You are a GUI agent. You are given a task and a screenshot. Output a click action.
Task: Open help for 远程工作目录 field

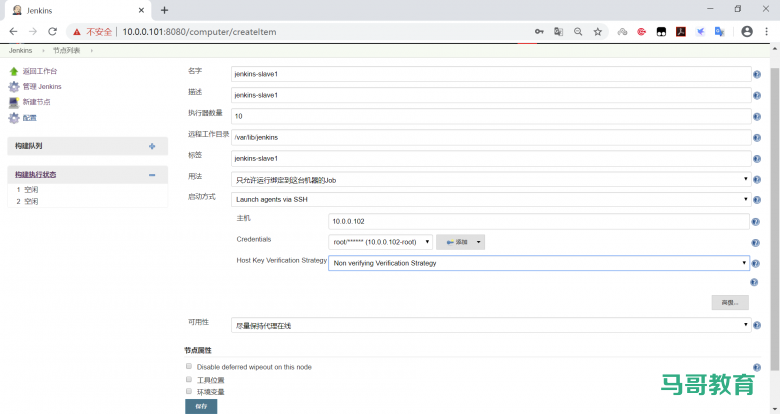757,137
